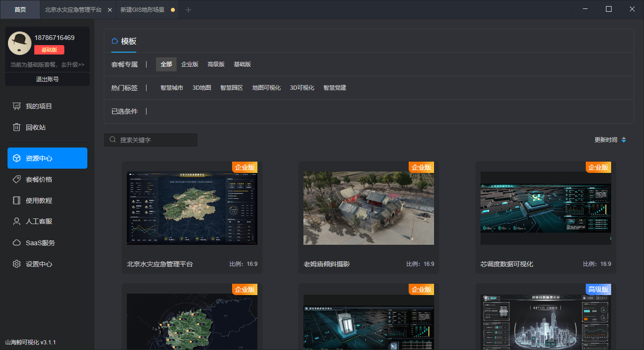
Task: Click 高级版 badge on community dashboard card
Action: (x=598, y=289)
